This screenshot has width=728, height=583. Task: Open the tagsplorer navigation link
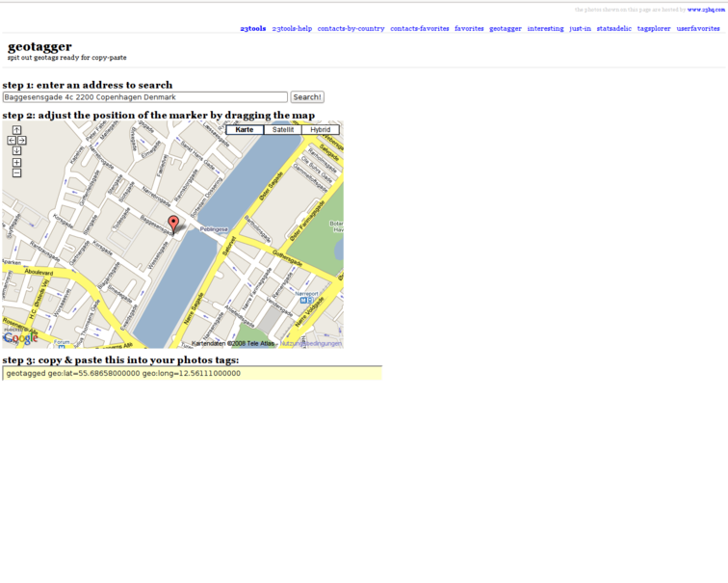pyautogui.click(x=654, y=28)
